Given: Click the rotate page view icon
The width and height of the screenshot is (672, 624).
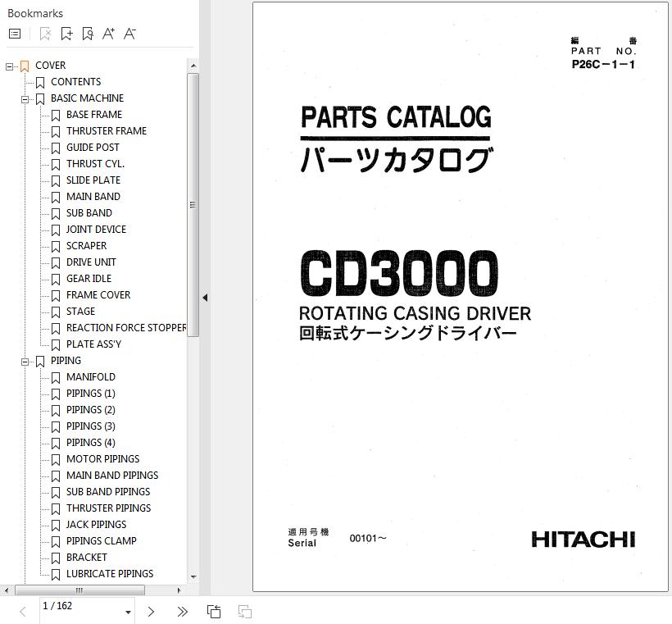Looking at the screenshot, I should click(214, 612).
